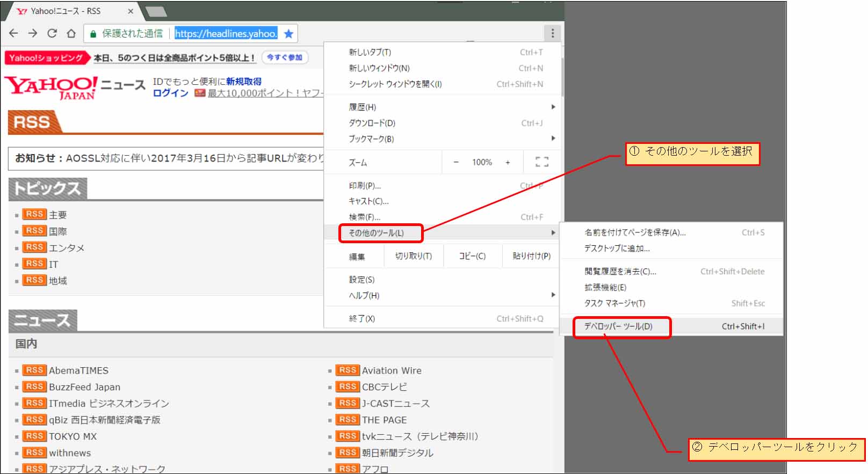Open qBiz 西日本新聞経済電子版 link

pos(105,420)
